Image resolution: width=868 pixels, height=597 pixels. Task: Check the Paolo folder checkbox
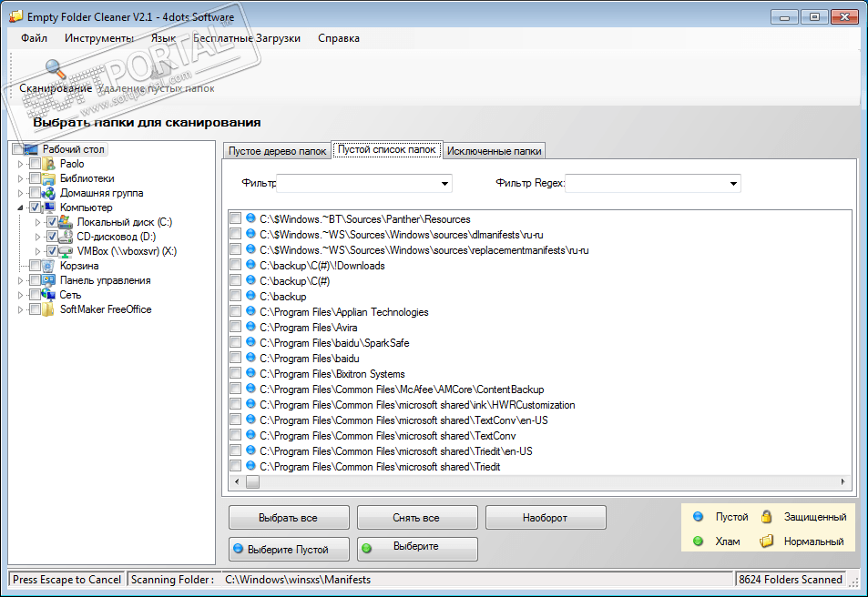coord(35,164)
